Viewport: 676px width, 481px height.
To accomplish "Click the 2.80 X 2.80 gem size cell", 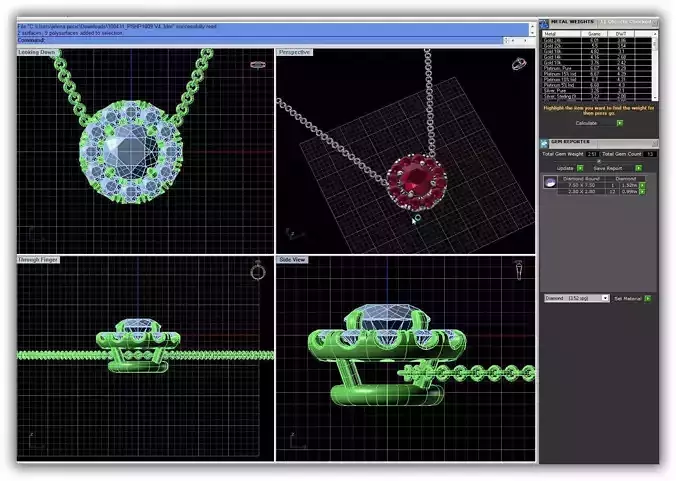I will pyautogui.click(x=582, y=192).
